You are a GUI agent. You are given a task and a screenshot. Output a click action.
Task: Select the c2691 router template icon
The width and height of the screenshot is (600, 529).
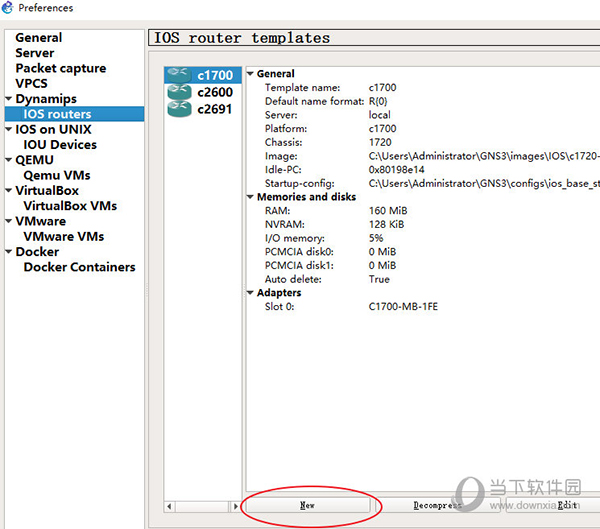tap(179, 109)
